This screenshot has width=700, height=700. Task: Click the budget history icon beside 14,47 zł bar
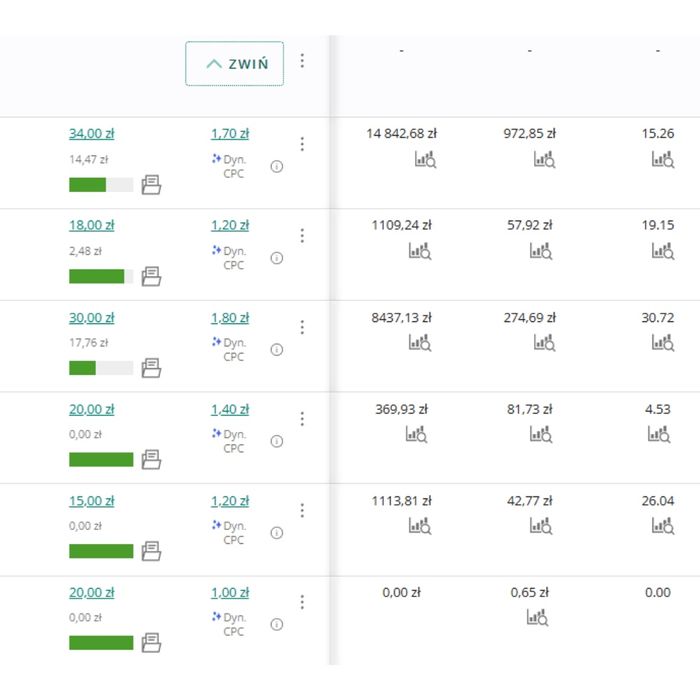(x=151, y=185)
